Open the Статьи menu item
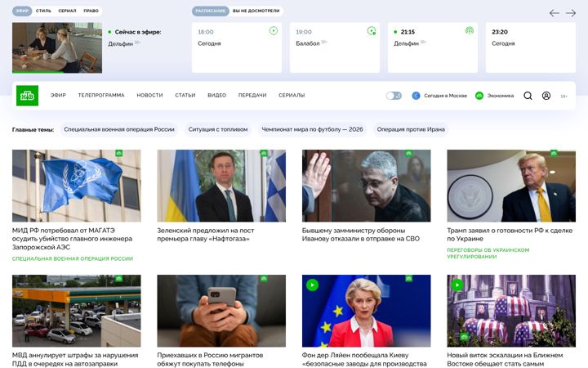Screen dimensions: 588x368 tap(185, 96)
